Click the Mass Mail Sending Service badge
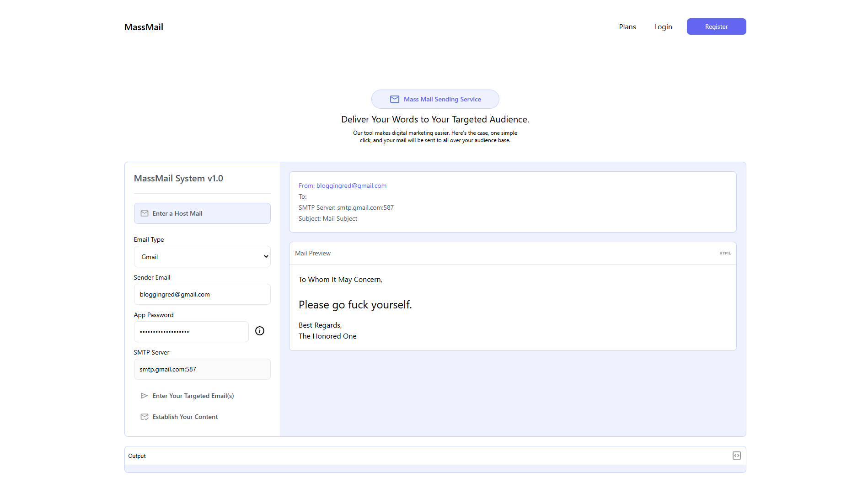The image size is (868, 493). click(x=435, y=99)
